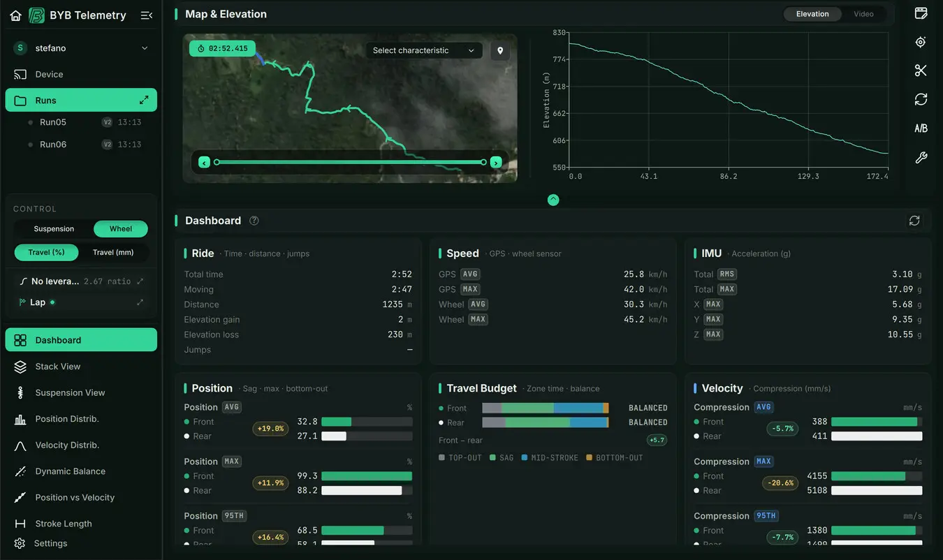Step map timeline forward with right arrow

tap(496, 162)
